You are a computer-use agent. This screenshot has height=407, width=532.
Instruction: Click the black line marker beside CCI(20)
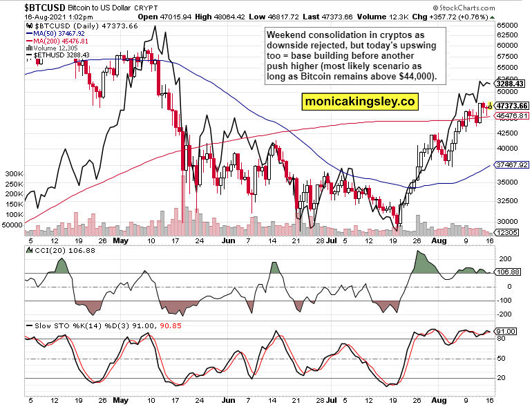28,251
